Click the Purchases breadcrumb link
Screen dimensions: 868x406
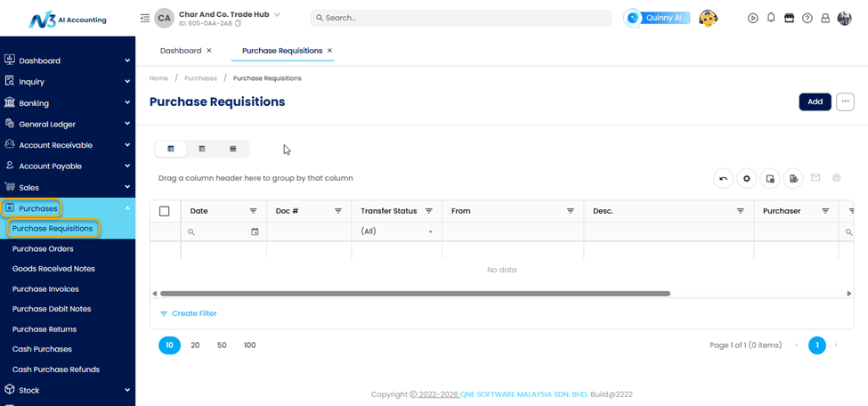[200, 78]
